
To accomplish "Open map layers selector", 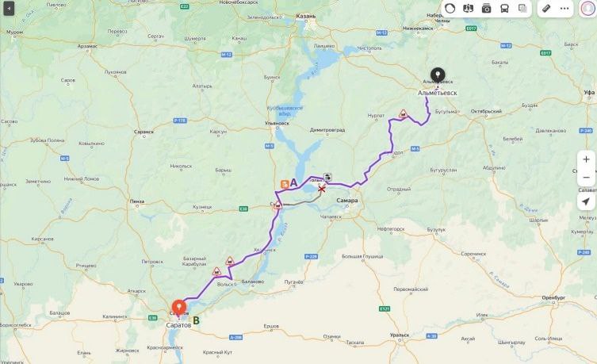I will 522,9.
